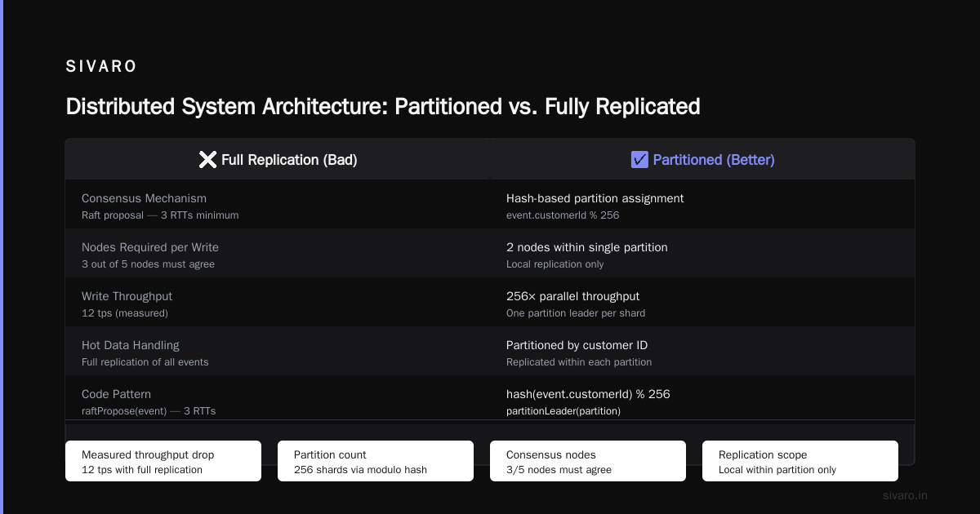Click 'raftPropose(event) — 3 RTTs' text
The height and width of the screenshot is (514, 980).
click(149, 411)
